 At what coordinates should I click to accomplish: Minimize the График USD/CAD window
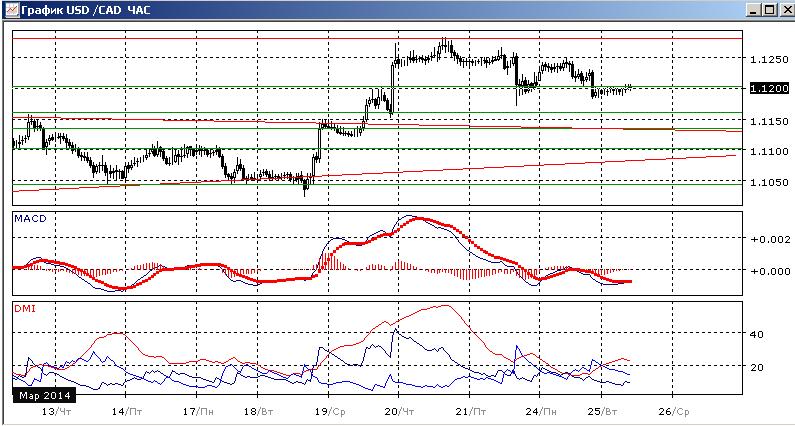753,9
